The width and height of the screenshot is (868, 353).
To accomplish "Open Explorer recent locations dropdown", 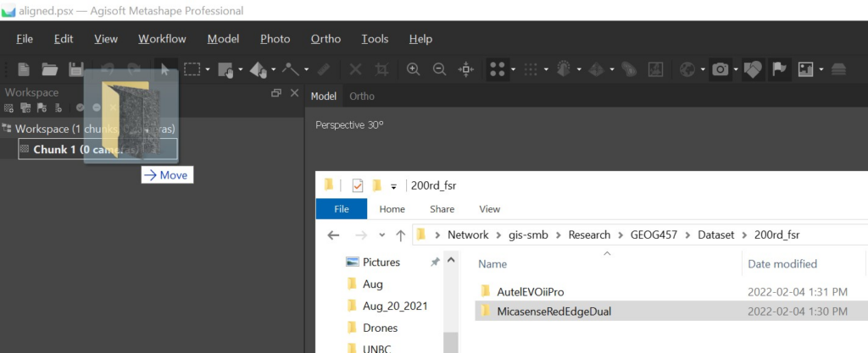I will [x=382, y=234].
